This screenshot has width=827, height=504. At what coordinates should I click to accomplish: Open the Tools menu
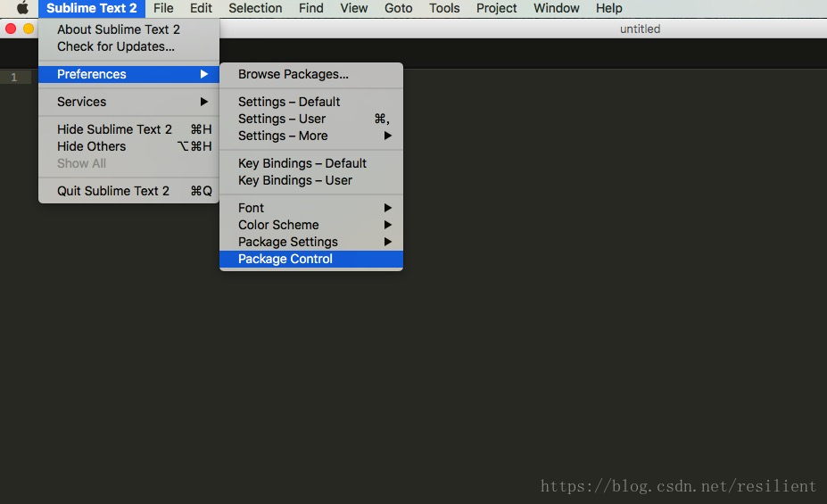[x=444, y=8]
